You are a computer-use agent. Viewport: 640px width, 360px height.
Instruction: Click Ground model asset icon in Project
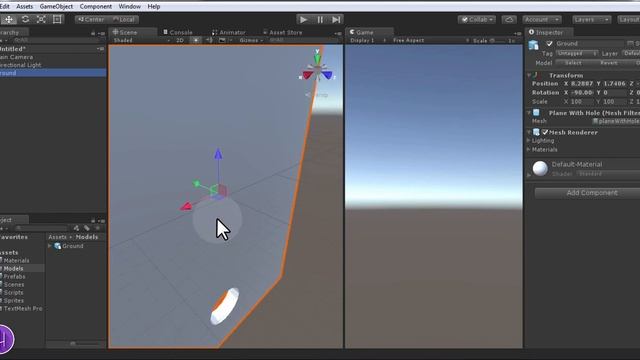58,246
